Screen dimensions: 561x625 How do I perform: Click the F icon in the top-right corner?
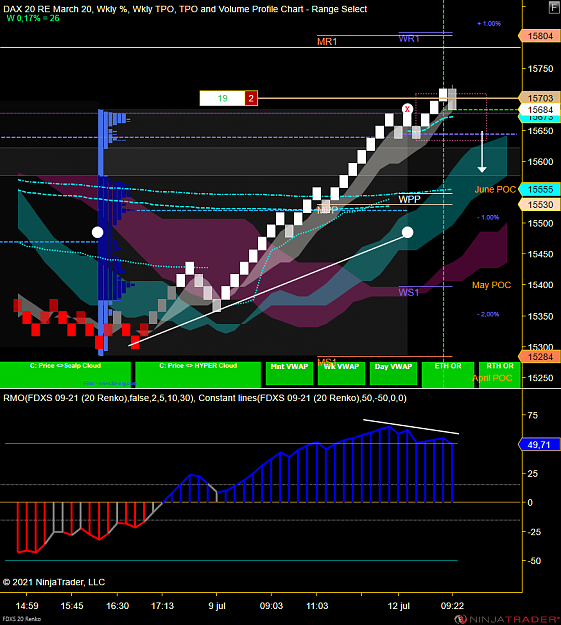click(x=554, y=7)
